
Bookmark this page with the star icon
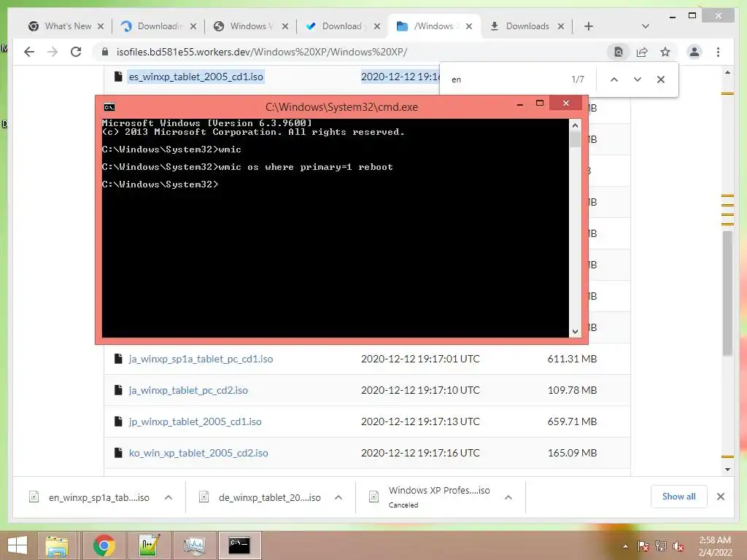coord(665,52)
